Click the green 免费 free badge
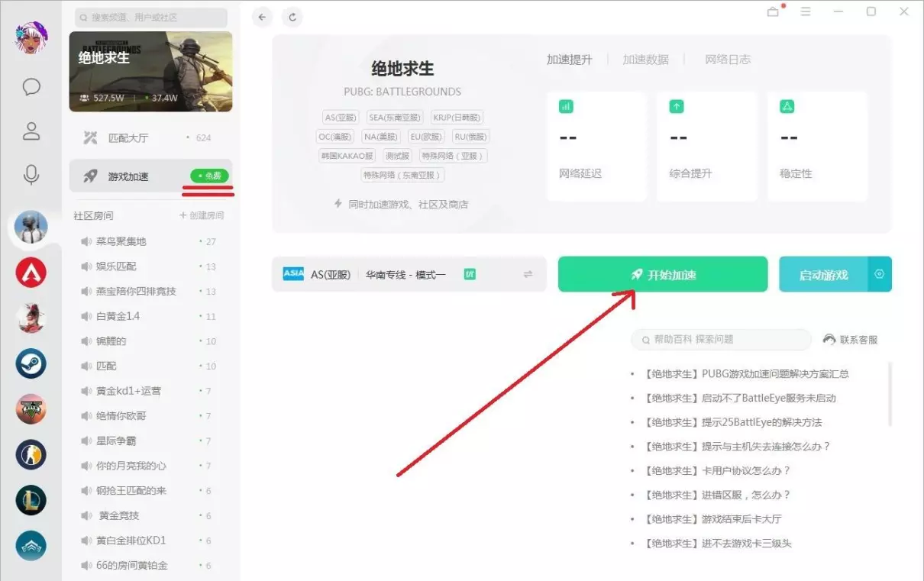This screenshot has height=581, width=924. pyautogui.click(x=209, y=176)
